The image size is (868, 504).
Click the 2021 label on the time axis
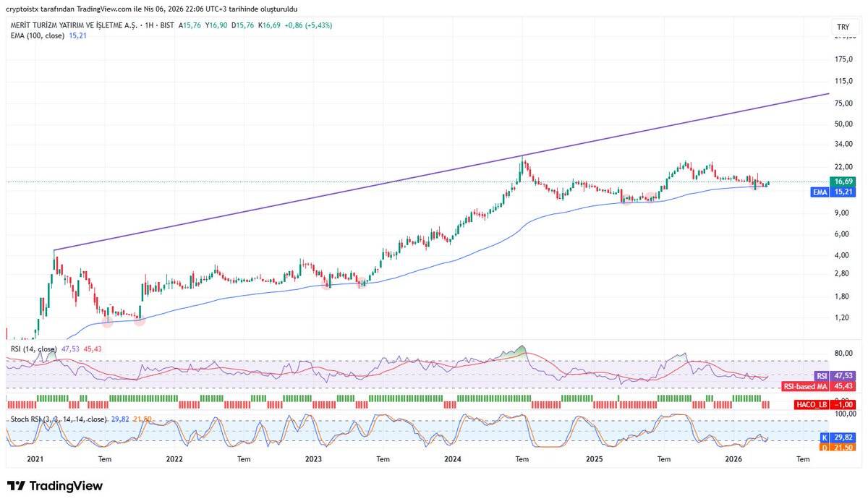point(35,459)
